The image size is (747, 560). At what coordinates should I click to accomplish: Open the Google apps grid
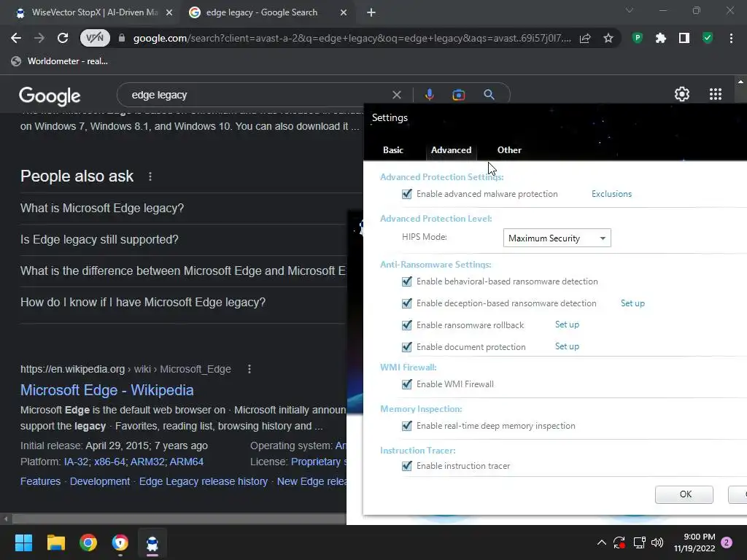pyautogui.click(x=715, y=94)
